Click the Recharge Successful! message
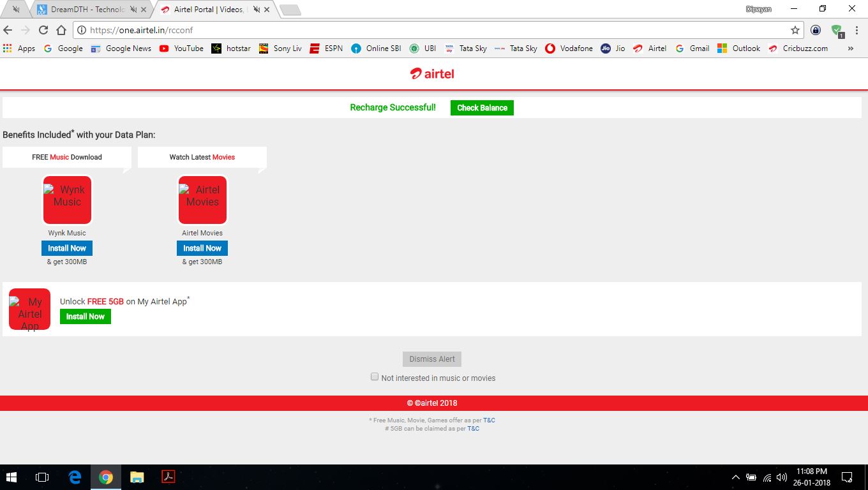This screenshot has width=868, height=490. [393, 108]
